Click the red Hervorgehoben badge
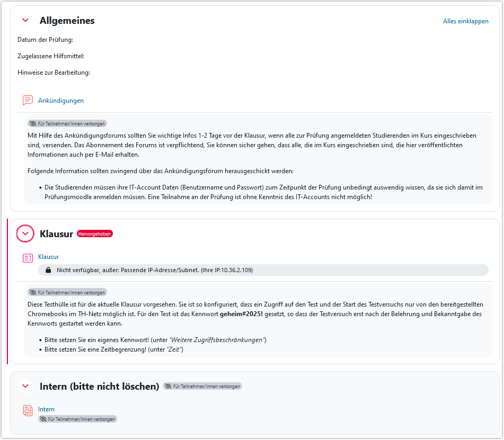 click(95, 234)
